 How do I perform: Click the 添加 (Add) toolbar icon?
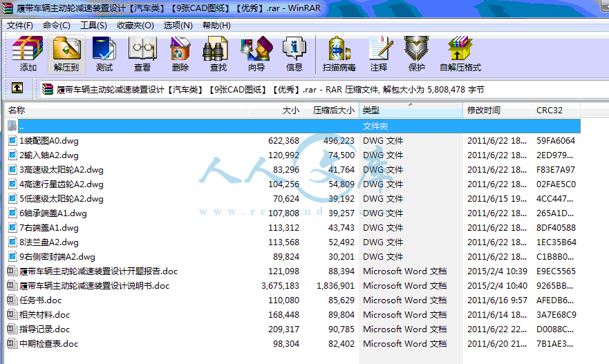[28, 49]
